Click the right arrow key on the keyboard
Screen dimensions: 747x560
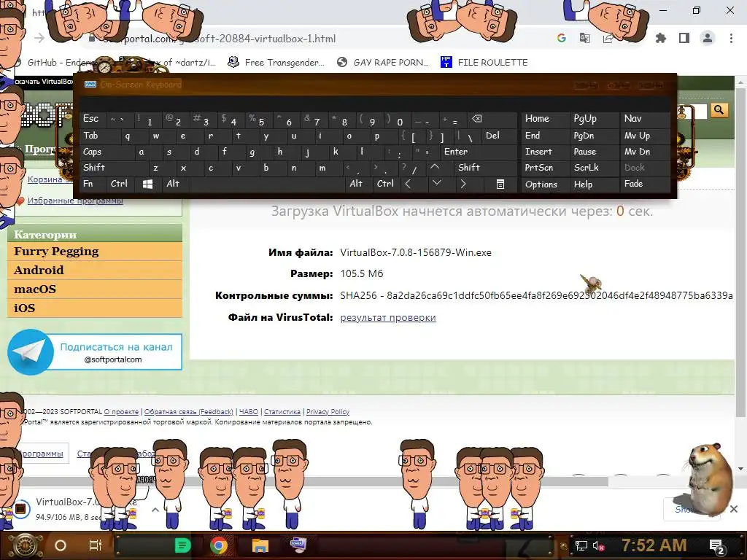coord(463,184)
